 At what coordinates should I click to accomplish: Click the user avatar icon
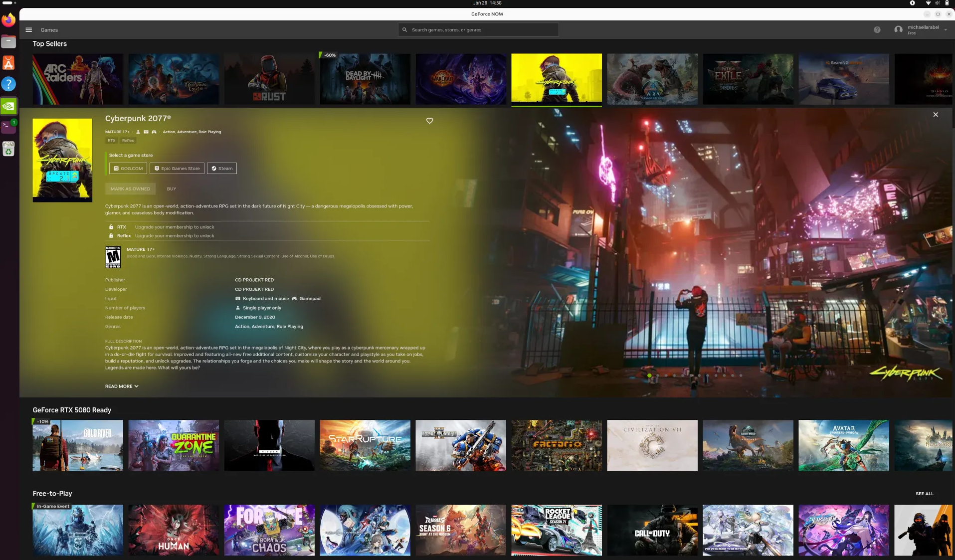898,30
